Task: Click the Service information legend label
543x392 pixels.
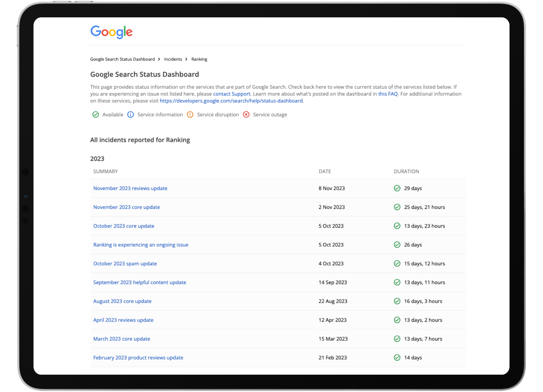Action: point(160,114)
